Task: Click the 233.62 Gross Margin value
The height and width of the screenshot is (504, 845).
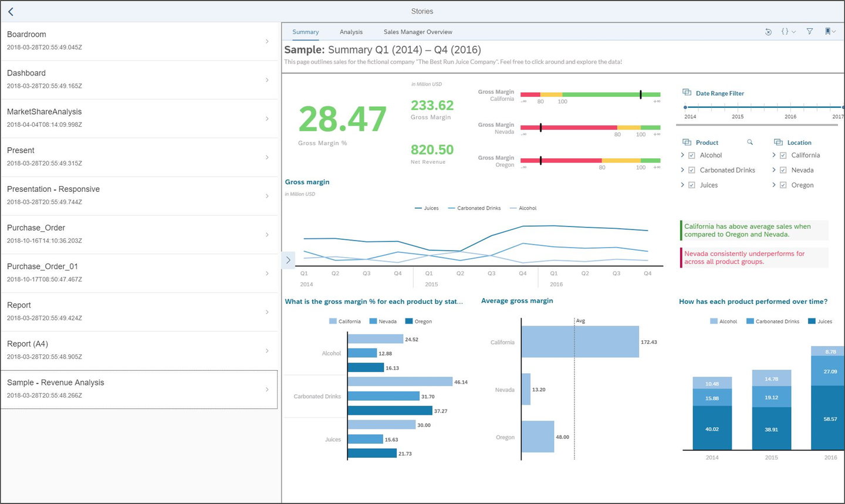Action: (432, 106)
